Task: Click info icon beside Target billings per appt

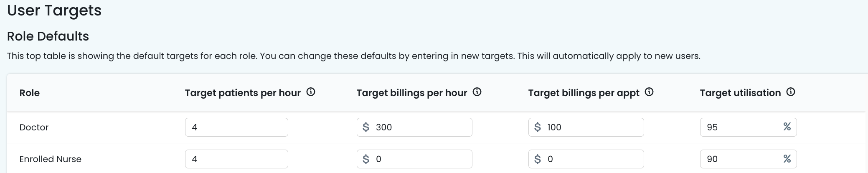Action: pos(649,92)
